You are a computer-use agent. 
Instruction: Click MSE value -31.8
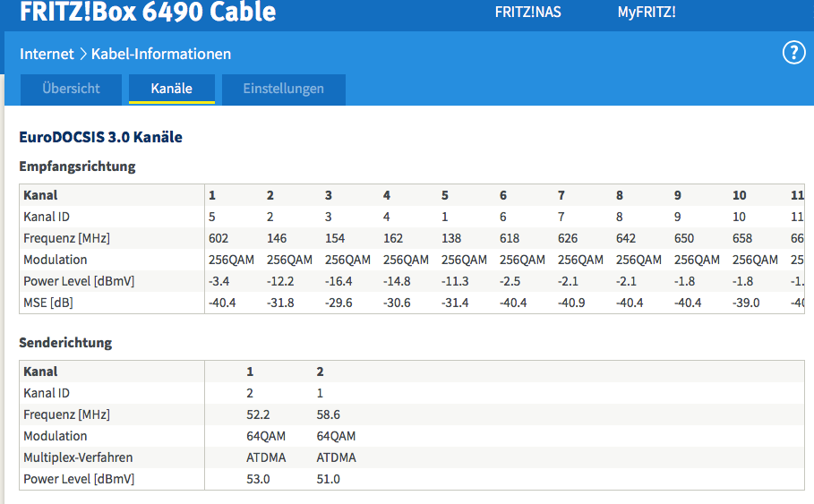click(280, 303)
